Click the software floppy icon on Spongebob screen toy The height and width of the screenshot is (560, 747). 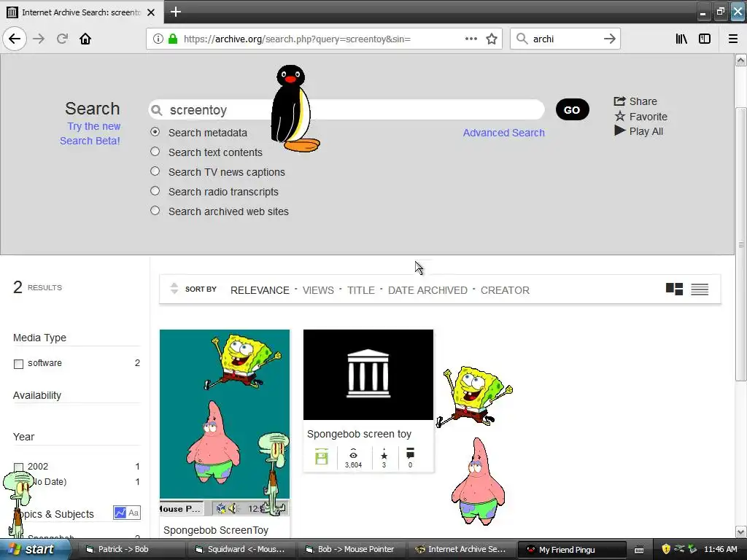click(x=322, y=456)
